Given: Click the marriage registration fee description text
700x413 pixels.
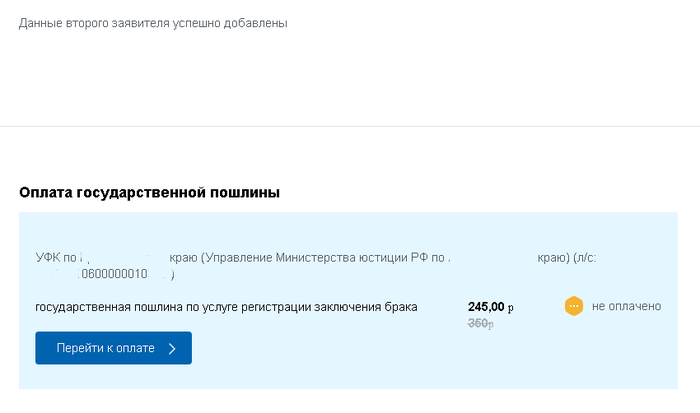Looking at the screenshot, I should pyautogui.click(x=226, y=307).
